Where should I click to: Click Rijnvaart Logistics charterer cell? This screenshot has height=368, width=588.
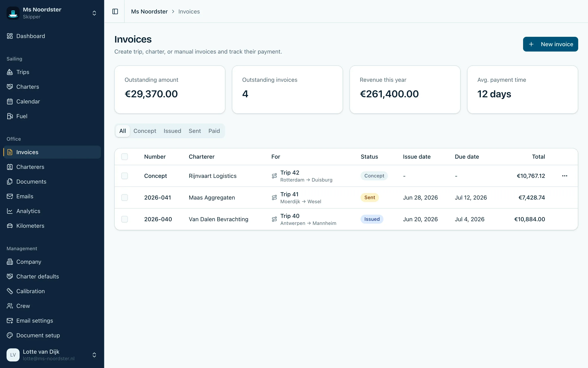click(x=213, y=176)
